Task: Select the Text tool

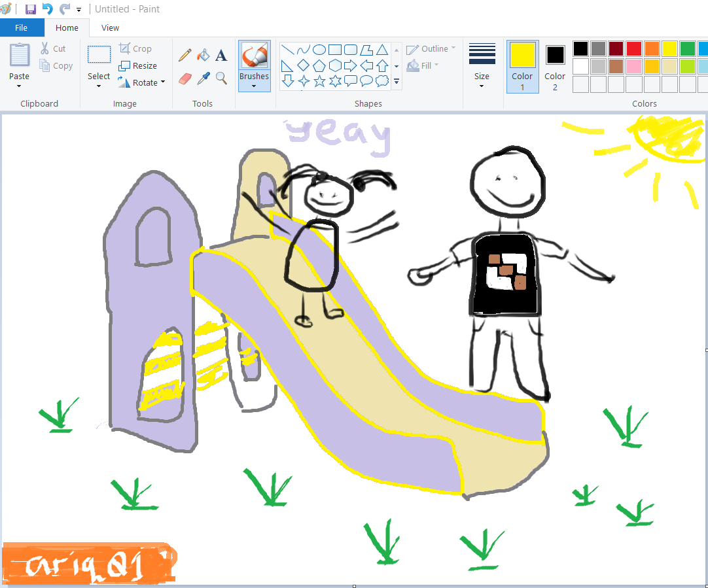Action: 221,56
